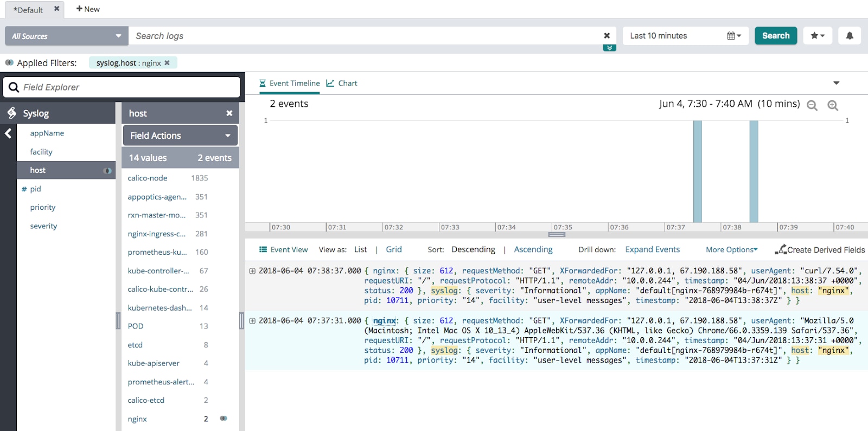Expand the Field Actions dropdown
This screenshot has height=431, width=868.
180,136
